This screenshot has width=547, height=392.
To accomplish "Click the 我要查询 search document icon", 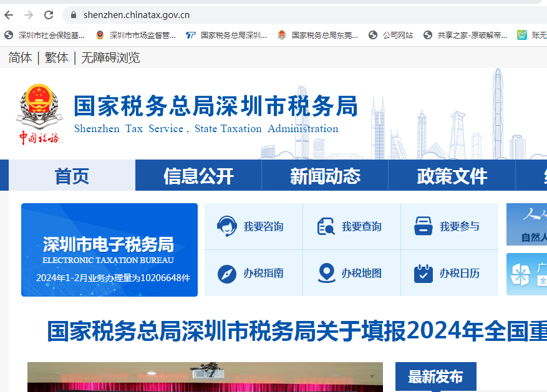I will tap(326, 226).
